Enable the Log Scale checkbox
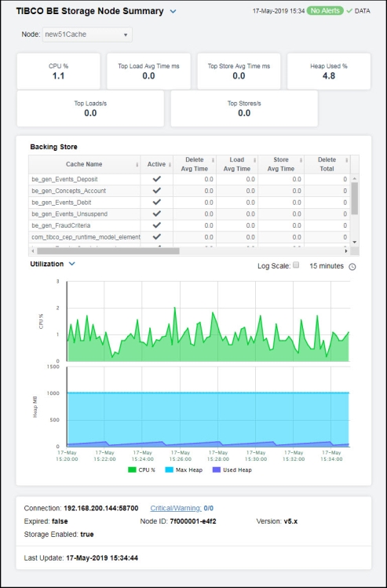The image size is (387, 588). pyautogui.click(x=296, y=265)
